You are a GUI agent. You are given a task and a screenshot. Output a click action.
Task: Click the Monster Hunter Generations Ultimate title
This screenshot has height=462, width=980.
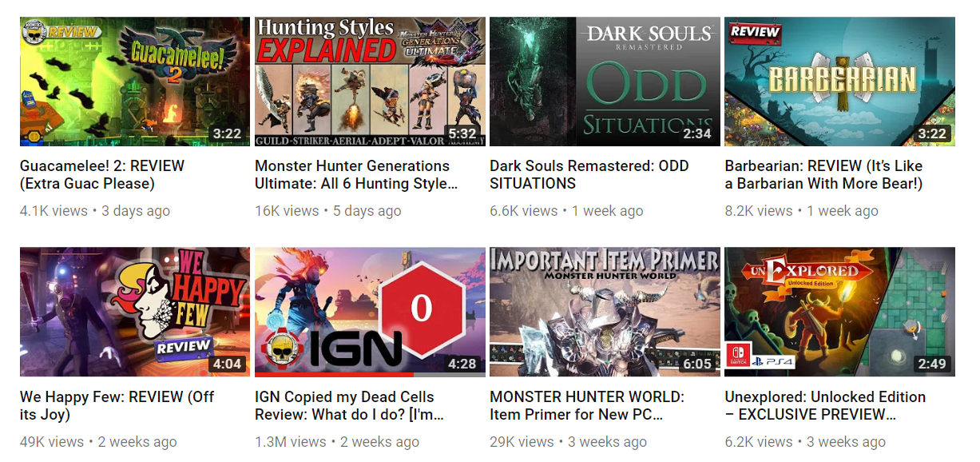(x=356, y=174)
